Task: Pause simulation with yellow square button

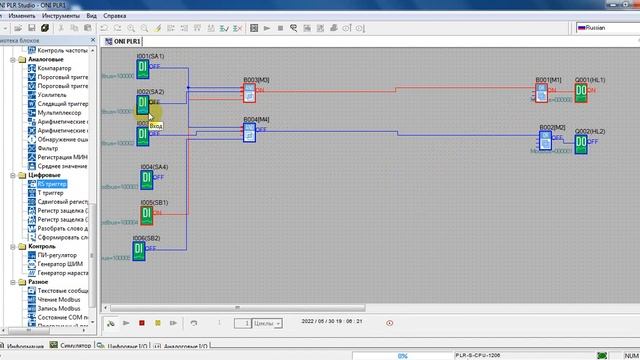Action: (x=158, y=323)
